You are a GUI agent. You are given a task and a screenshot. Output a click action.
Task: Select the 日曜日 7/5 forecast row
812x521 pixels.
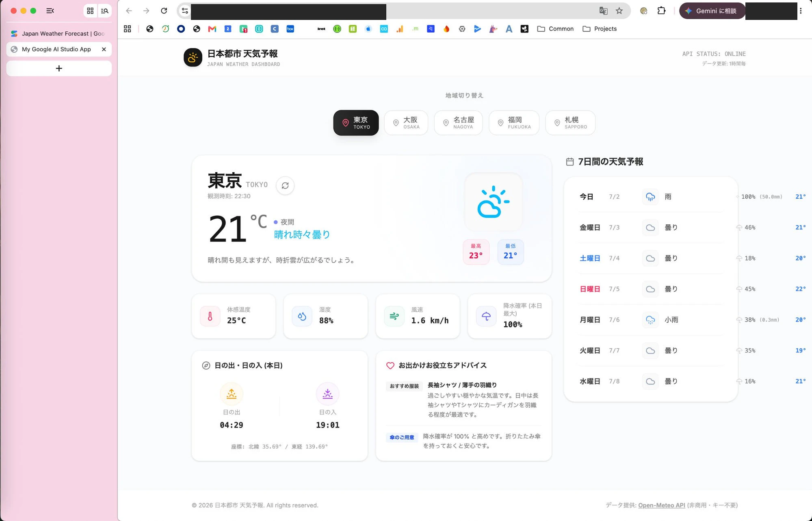click(650, 289)
